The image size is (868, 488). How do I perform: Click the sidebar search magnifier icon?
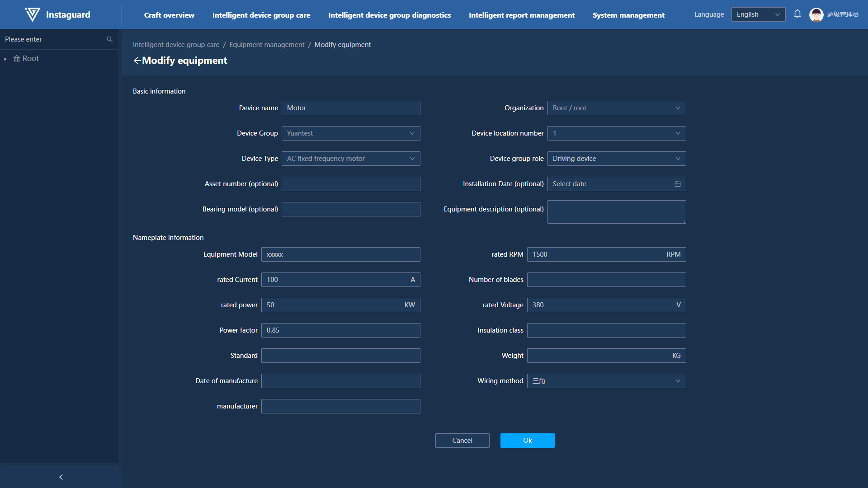coord(109,39)
